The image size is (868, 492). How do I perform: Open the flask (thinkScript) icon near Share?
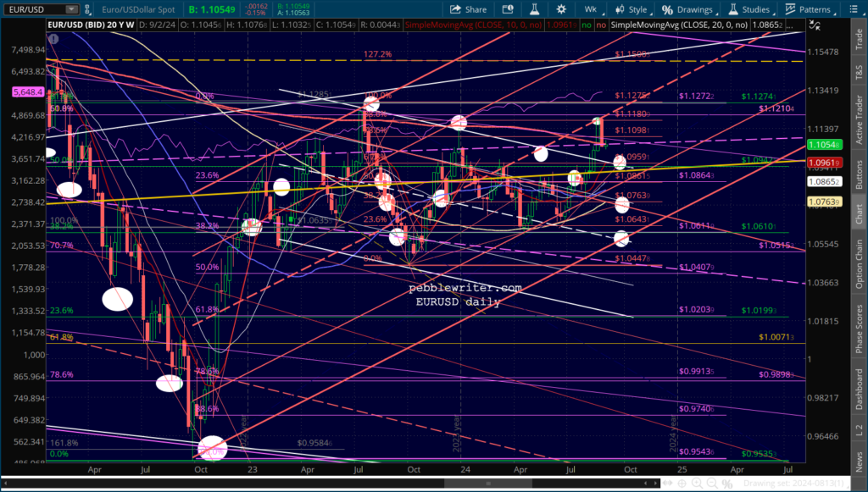click(x=534, y=9)
